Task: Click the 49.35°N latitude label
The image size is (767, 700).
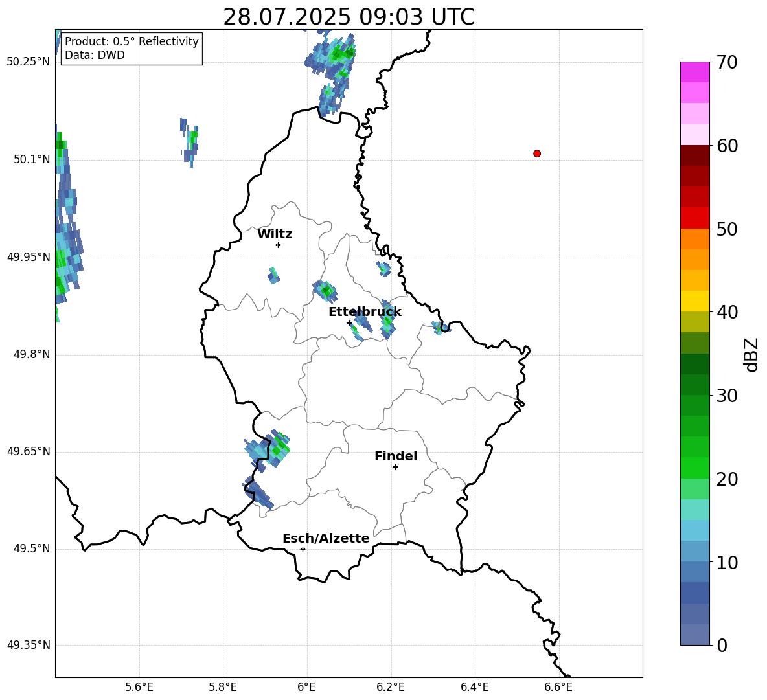Action: click(x=29, y=645)
